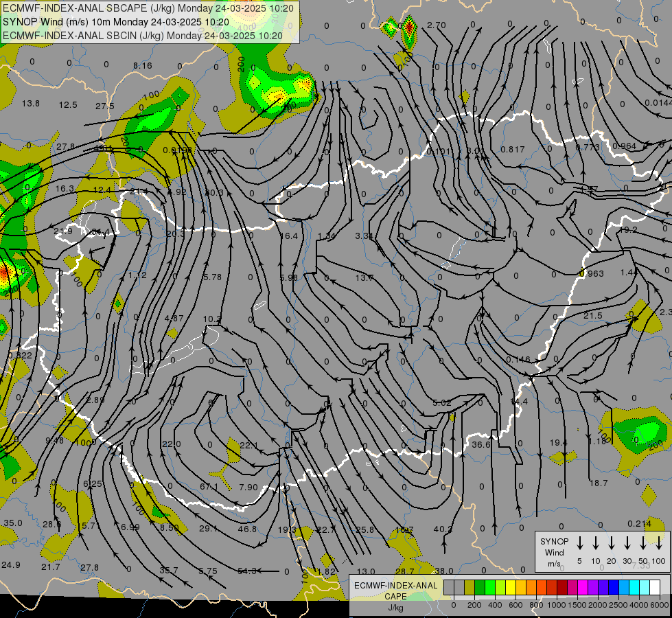Select the SBCIN title line

[x=143, y=36]
